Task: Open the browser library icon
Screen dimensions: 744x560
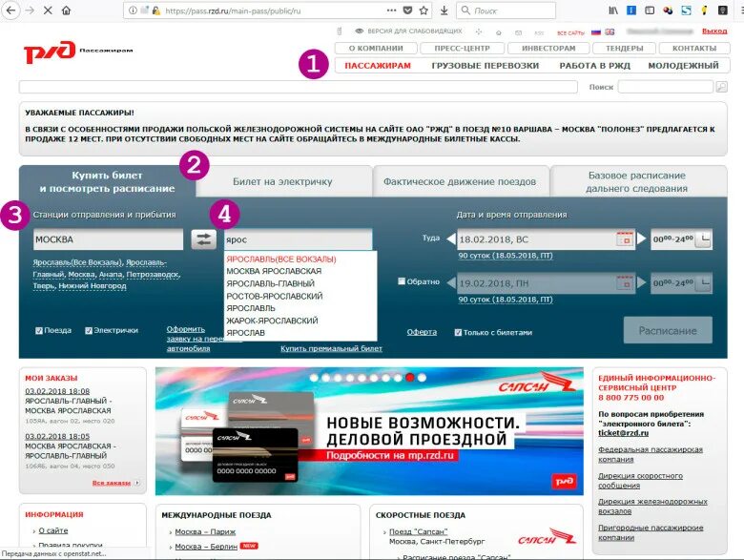Action: click(613, 10)
